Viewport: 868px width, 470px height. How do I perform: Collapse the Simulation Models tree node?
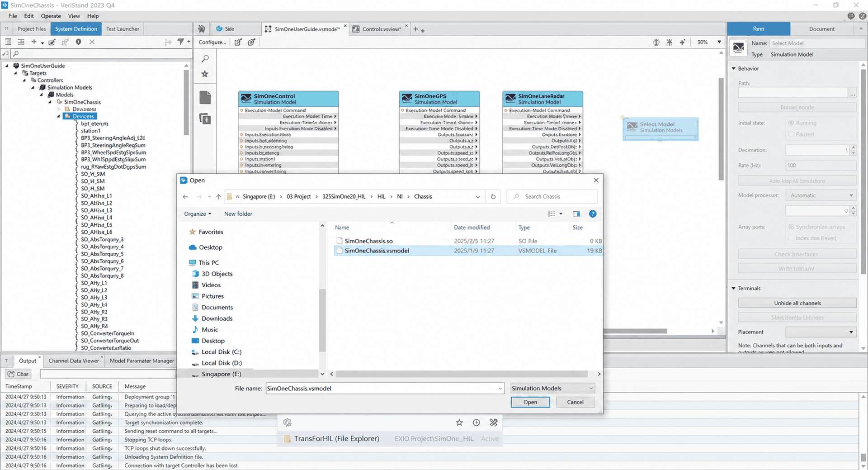pos(33,87)
